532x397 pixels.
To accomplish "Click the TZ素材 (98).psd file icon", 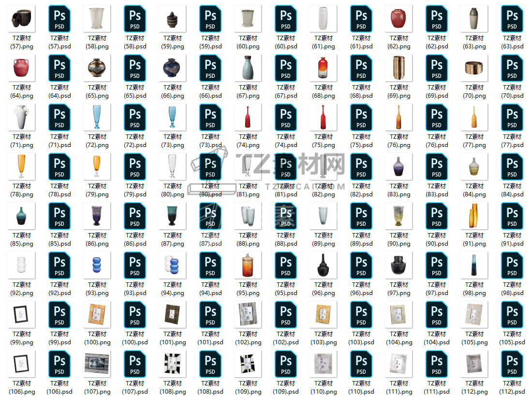I will pos(512,265).
